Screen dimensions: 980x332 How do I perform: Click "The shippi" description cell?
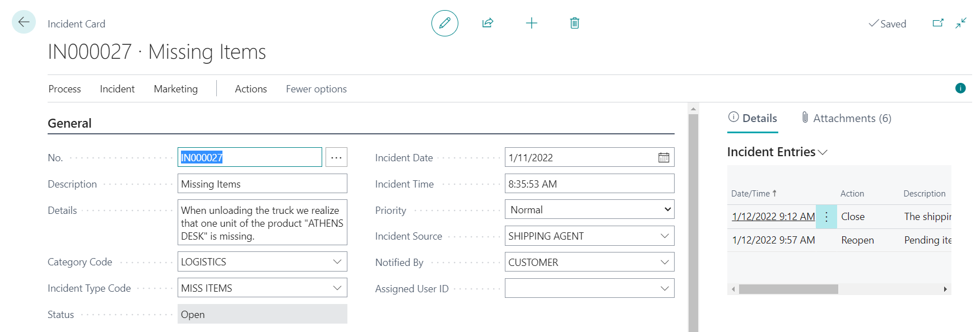click(x=927, y=217)
